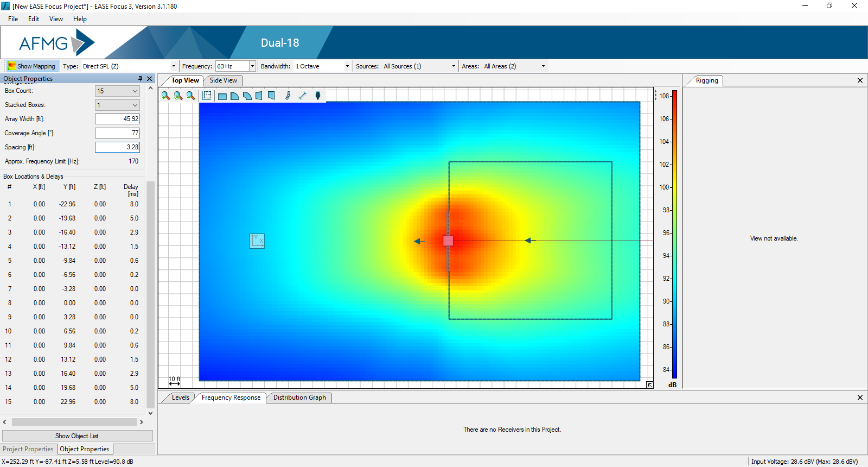868x467 pixels.
Task: Click the zoom in magnifier icon
Action: [x=165, y=96]
